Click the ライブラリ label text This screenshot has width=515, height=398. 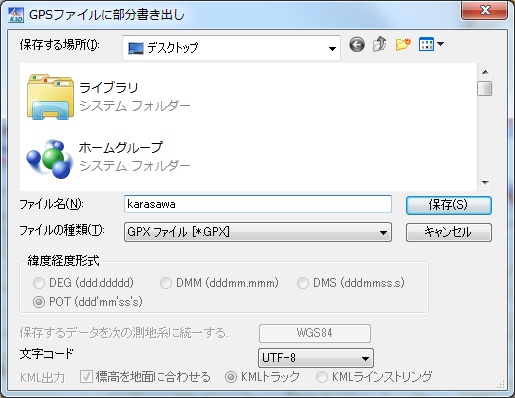tap(109, 87)
